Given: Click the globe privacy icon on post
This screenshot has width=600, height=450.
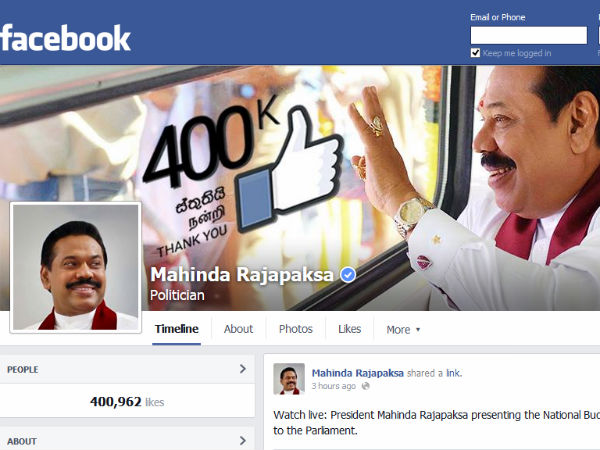Looking at the screenshot, I should [x=365, y=386].
